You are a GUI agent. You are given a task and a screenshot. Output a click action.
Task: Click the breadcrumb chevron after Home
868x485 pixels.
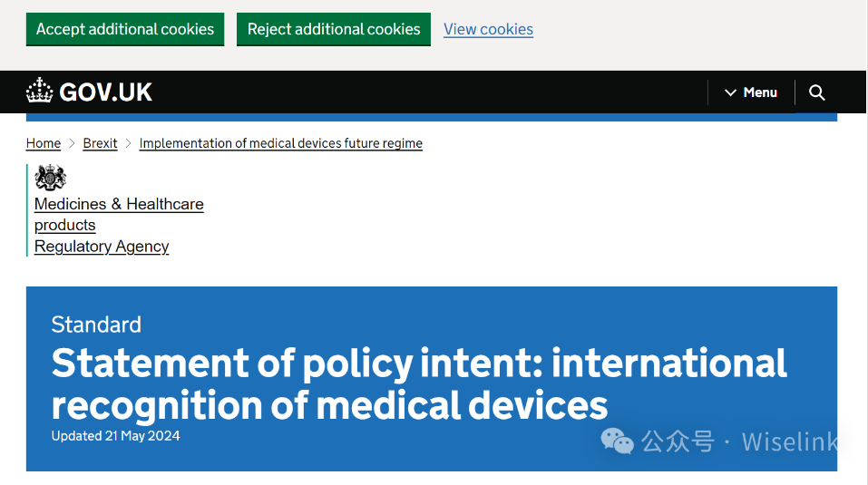click(72, 143)
